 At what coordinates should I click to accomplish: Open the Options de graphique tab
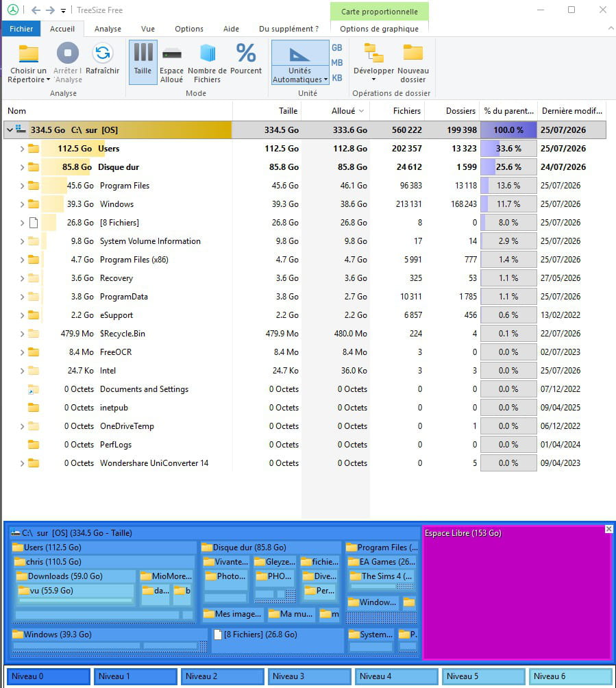379,29
